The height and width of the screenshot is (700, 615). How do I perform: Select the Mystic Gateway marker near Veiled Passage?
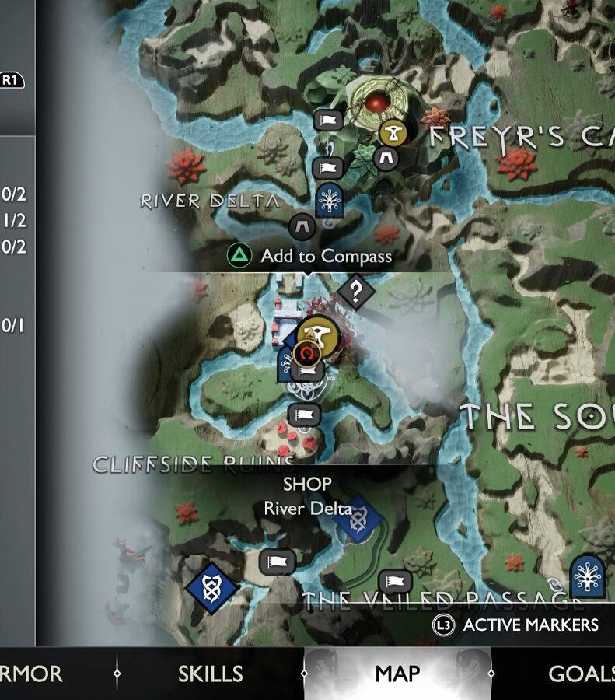(589, 576)
